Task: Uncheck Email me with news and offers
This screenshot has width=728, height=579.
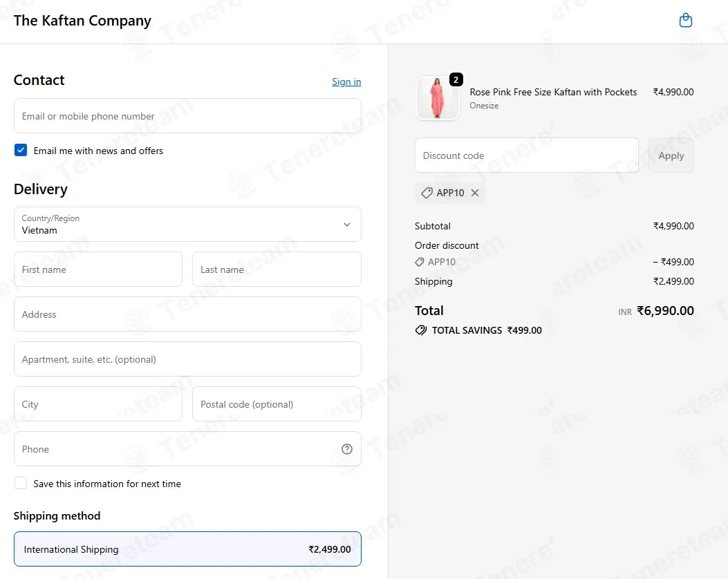Action: [x=21, y=151]
